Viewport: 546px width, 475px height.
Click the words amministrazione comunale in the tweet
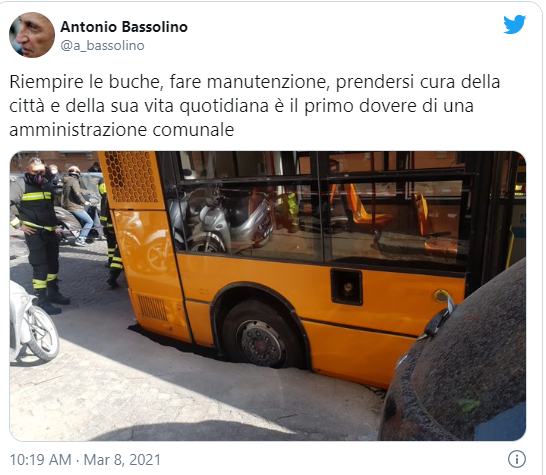tap(122, 130)
